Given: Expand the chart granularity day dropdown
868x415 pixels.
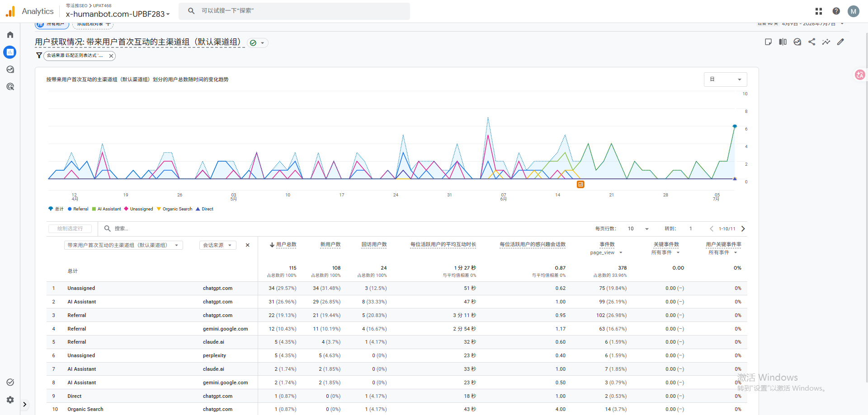Looking at the screenshot, I should 725,79.
